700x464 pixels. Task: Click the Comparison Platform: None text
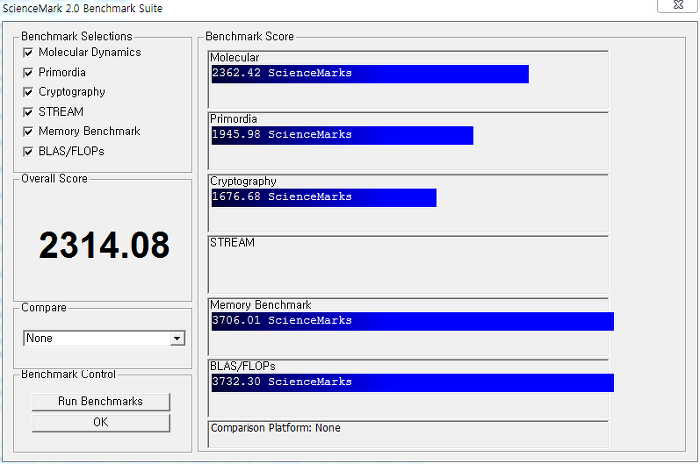(275, 428)
